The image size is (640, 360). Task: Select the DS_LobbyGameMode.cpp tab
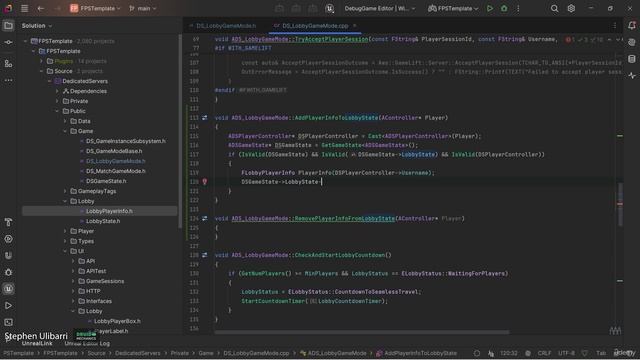315,26
